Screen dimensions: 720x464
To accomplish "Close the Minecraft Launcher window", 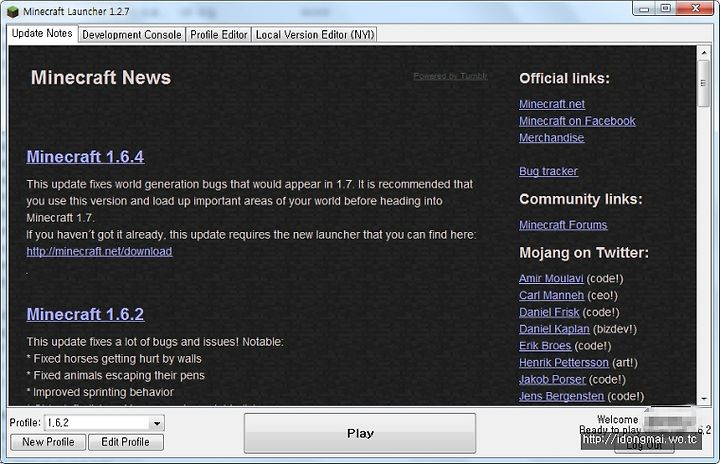I will click(x=695, y=8).
